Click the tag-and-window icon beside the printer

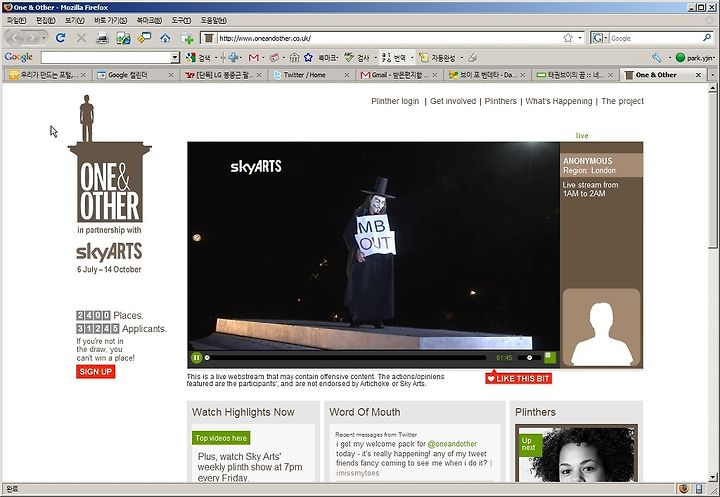click(x=144, y=38)
